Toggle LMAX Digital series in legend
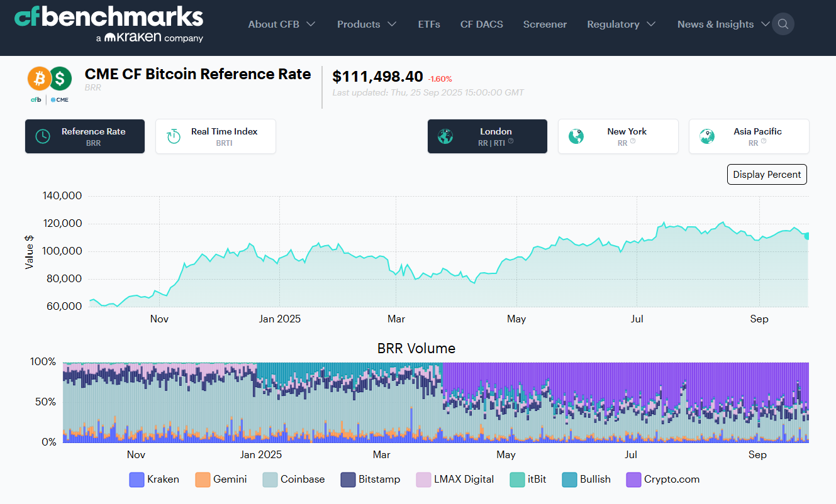 tap(455, 479)
